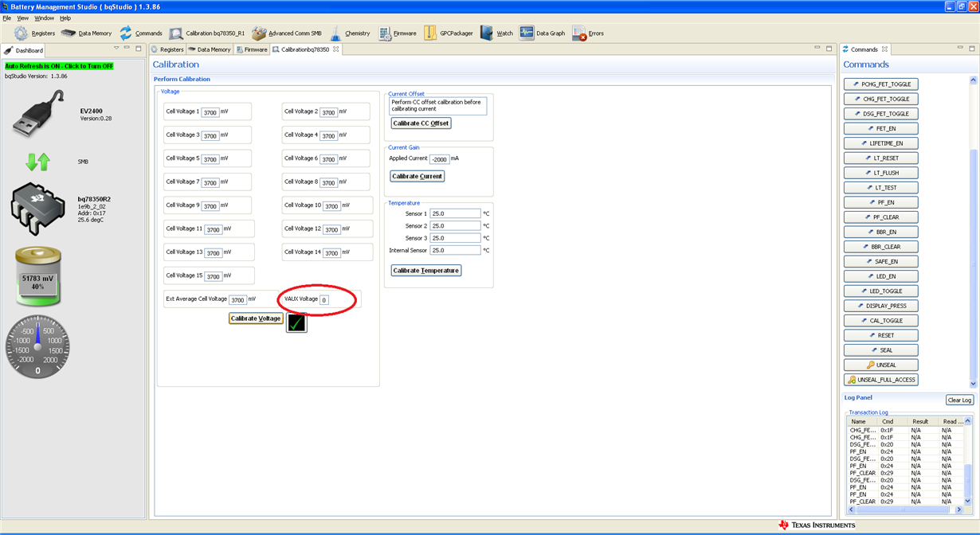980x535 pixels.
Task: Sort Transaction Log by Cmd column
Action: coord(893,422)
